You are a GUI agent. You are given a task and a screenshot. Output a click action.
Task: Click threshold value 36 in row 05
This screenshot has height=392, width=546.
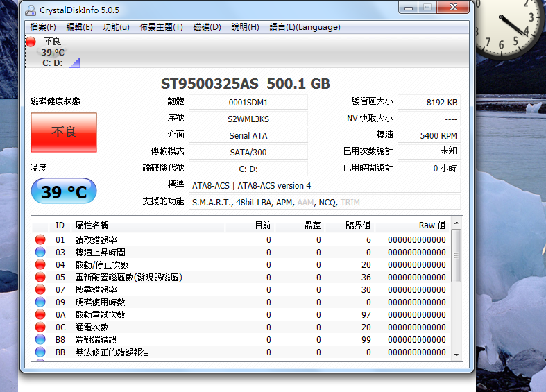(x=366, y=277)
